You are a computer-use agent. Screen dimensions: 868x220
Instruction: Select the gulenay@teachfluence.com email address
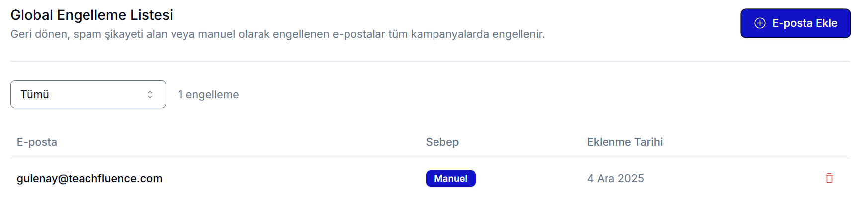pyautogui.click(x=89, y=179)
